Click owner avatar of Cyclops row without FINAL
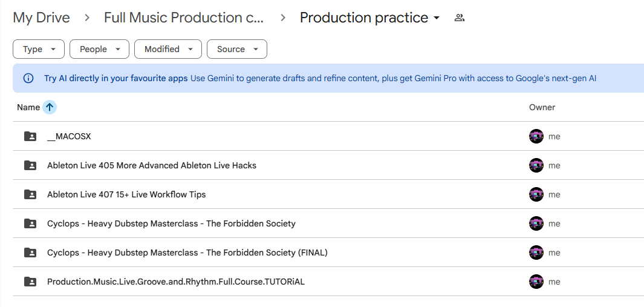The height and width of the screenshot is (307, 644). coord(536,223)
